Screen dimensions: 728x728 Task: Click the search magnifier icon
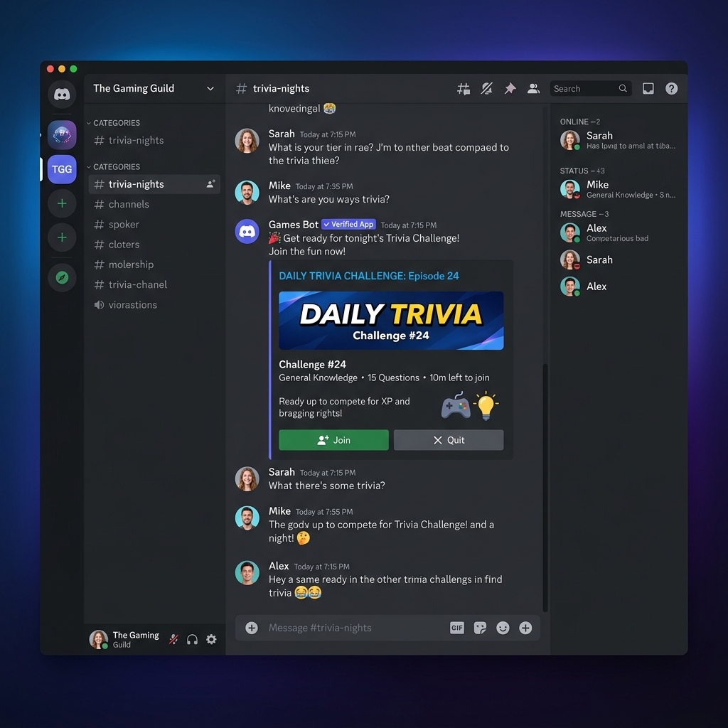(623, 88)
